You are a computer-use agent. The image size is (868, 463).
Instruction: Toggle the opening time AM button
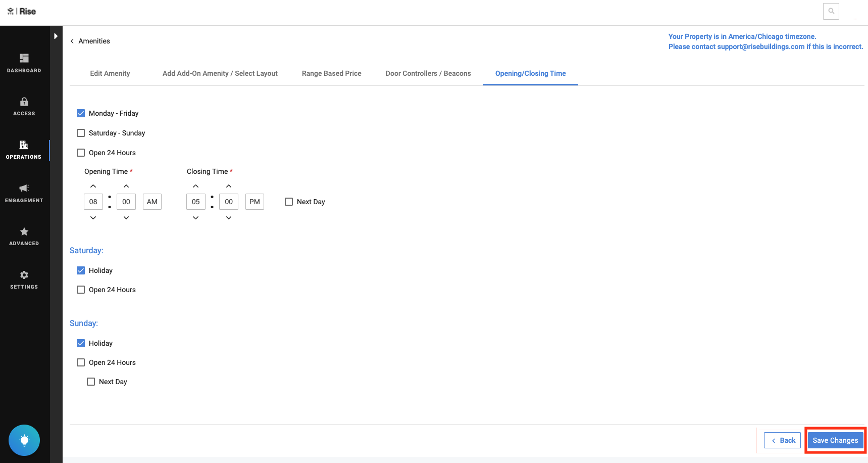click(152, 202)
